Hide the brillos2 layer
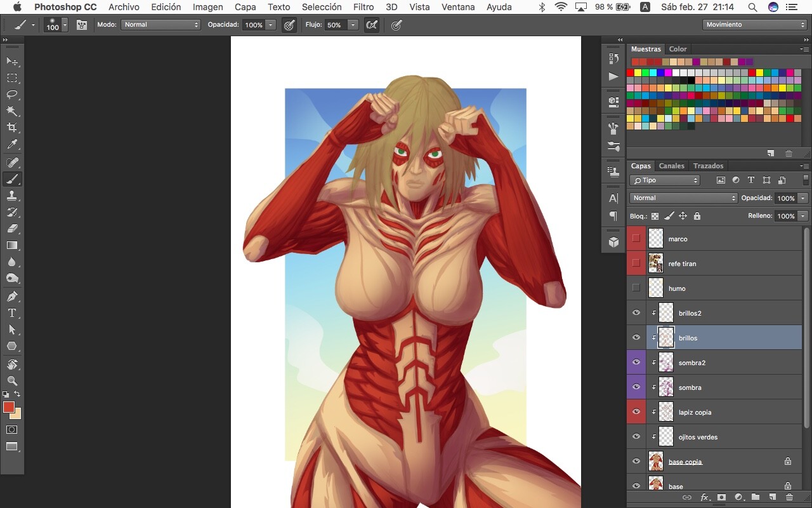 pyautogui.click(x=636, y=313)
